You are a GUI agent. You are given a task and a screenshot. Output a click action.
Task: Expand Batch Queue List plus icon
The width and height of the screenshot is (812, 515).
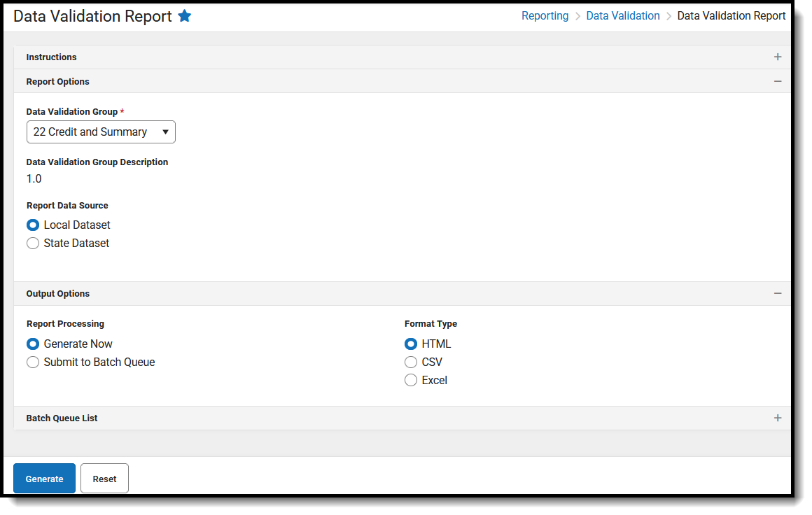tap(777, 418)
